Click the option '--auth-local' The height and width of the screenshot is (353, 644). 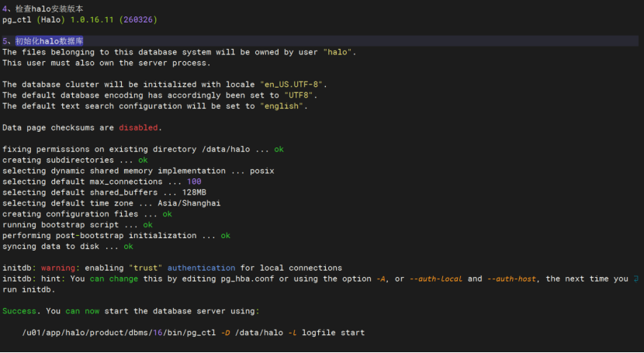click(436, 279)
